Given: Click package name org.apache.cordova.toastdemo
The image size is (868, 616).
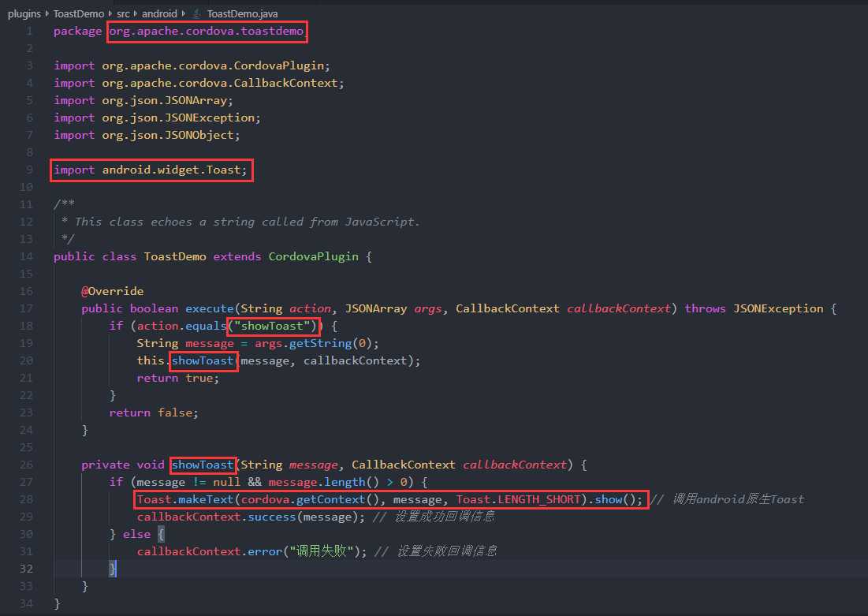Looking at the screenshot, I should coord(207,31).
